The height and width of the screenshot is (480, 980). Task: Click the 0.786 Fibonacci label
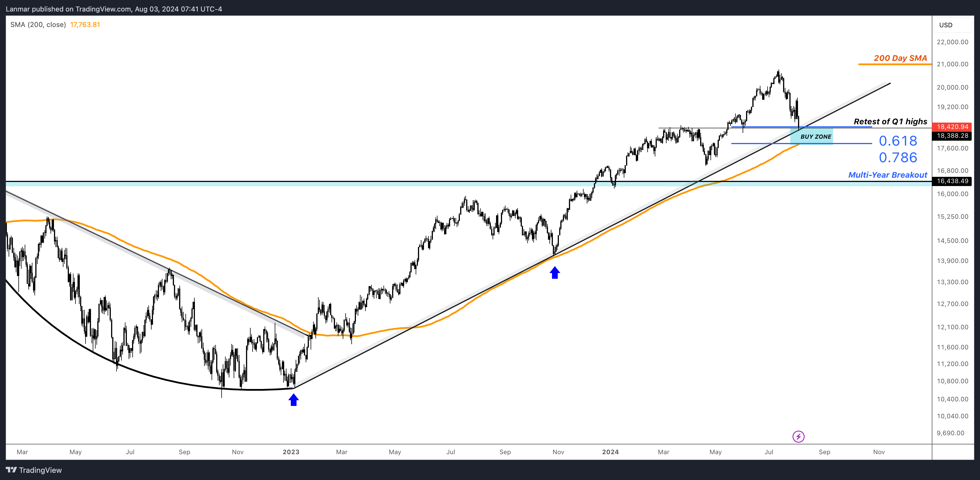898,158
